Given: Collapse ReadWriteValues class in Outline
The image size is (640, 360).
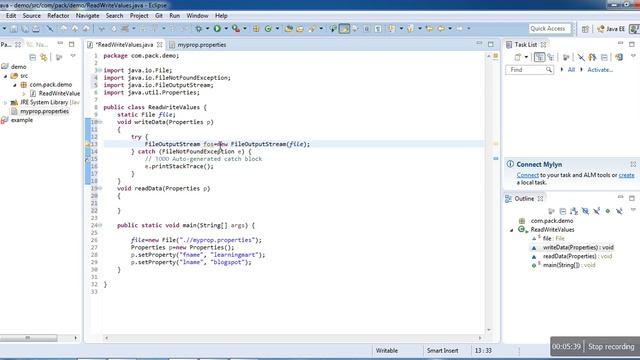Looking at the screenshot, I should point(512,230).
